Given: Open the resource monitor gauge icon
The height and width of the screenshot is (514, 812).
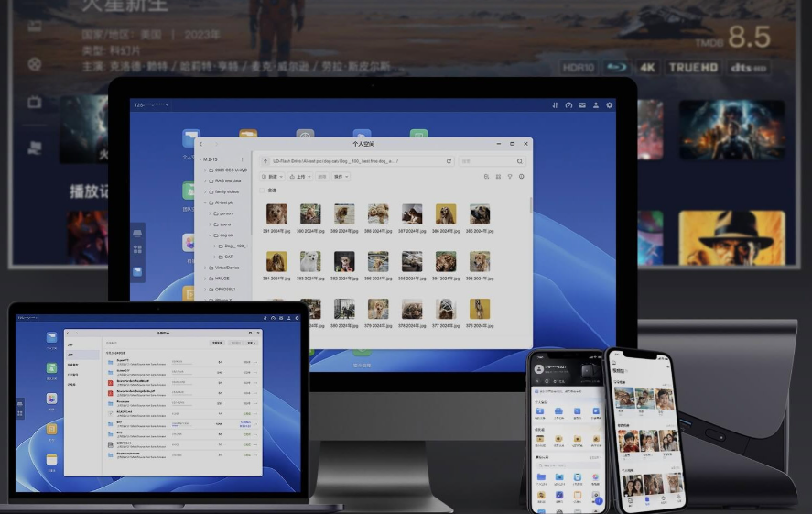Looking at the screenshot, I should tap(568, 105).
